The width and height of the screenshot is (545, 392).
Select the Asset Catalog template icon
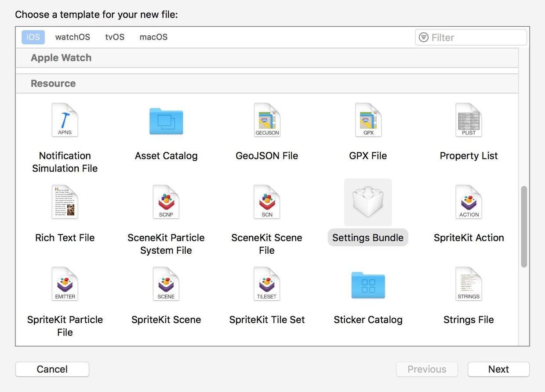point(166,119)
